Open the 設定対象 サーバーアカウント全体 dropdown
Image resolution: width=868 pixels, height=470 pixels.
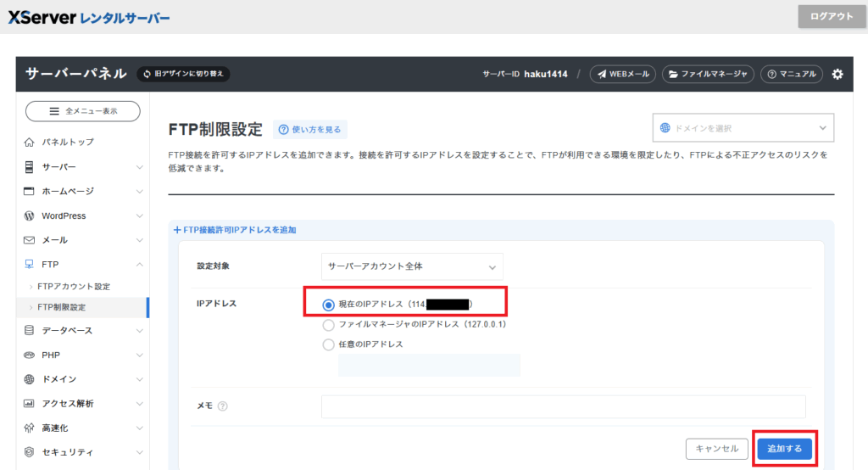412,266
